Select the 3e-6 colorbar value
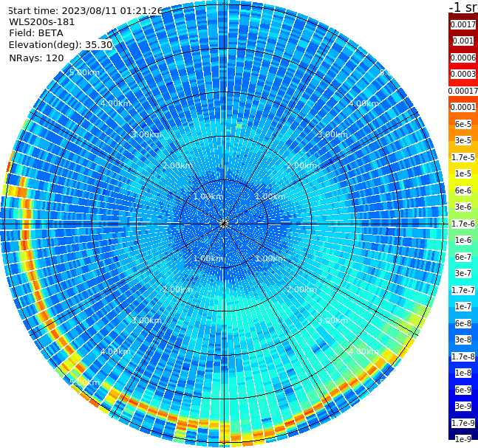 point(463,207)
